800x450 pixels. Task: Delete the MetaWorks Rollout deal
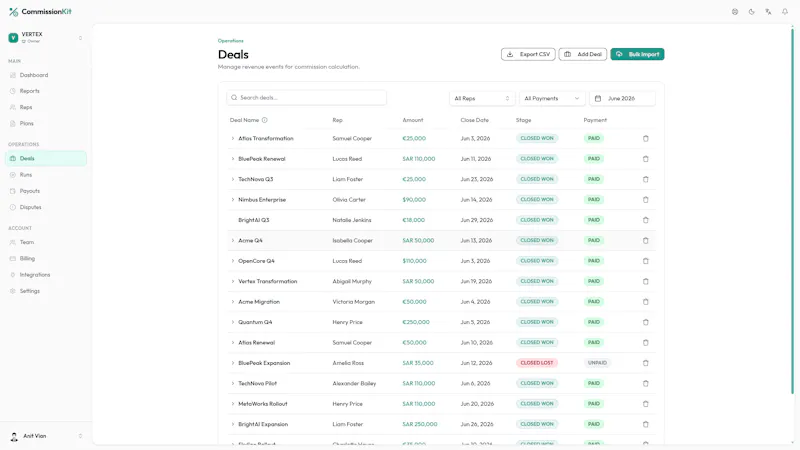(645, 404)
